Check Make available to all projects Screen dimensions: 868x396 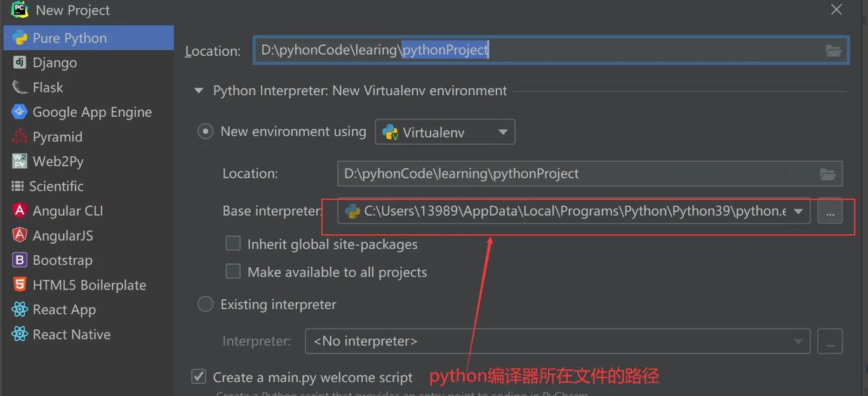(233, 271)
